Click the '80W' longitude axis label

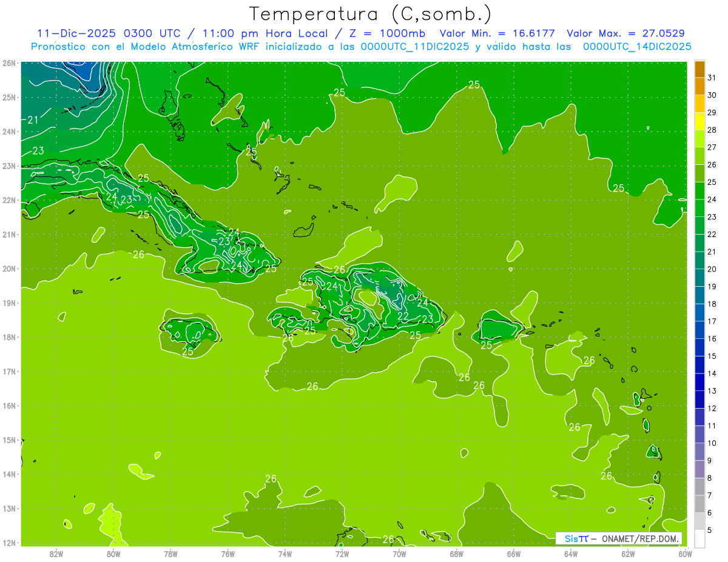[113, 554]
